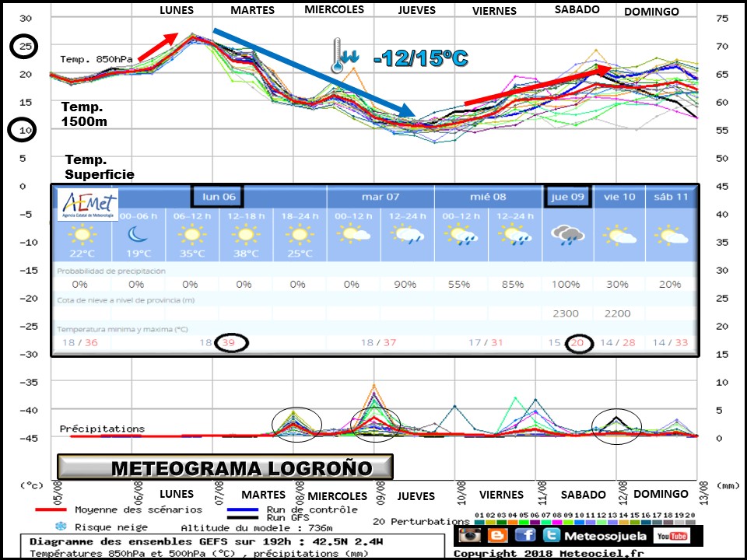Select the sun icon showing 22°C
747x560 pixels.
coord(82,234)
